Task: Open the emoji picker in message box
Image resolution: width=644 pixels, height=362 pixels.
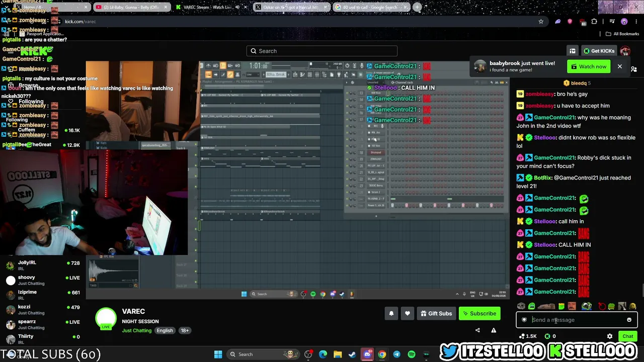Action: point(629,320)
